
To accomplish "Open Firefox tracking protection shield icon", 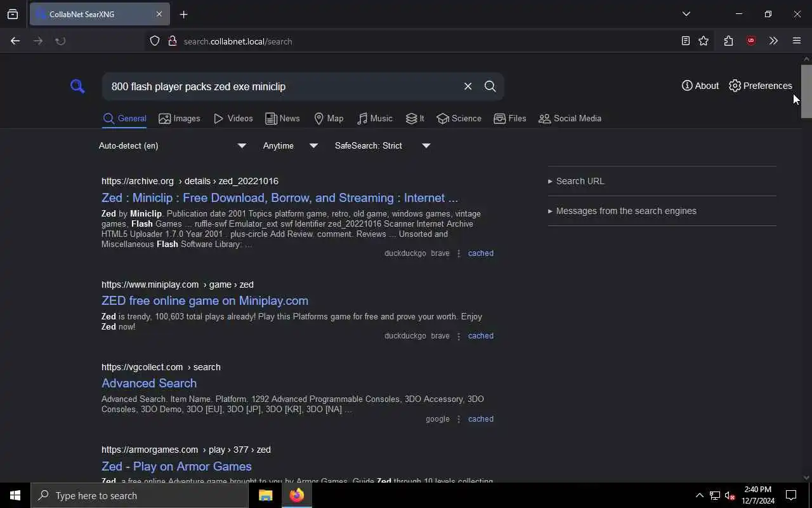I will tap(155, 41).
